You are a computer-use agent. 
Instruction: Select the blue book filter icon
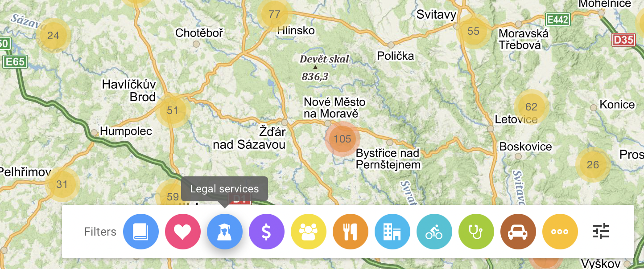pos(141,232)
